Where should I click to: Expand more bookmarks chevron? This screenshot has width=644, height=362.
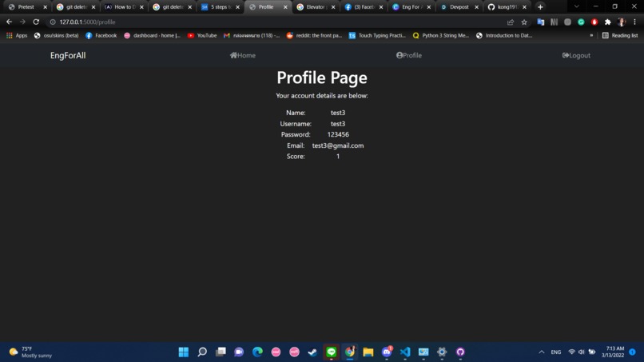click(x=591, y=36)
